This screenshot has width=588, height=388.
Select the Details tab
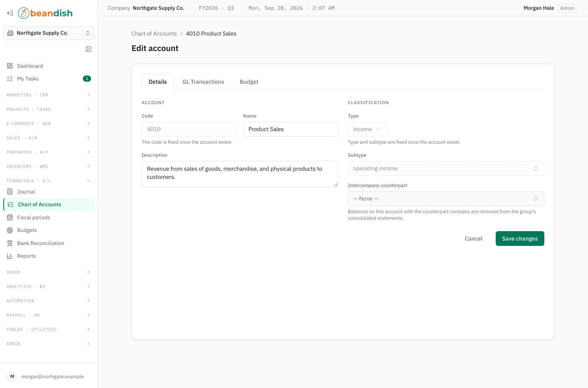(x=158, y=82)
